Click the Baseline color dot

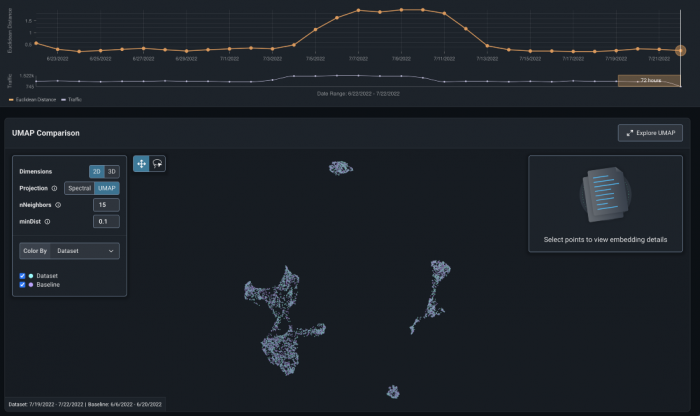pos(31,285)
